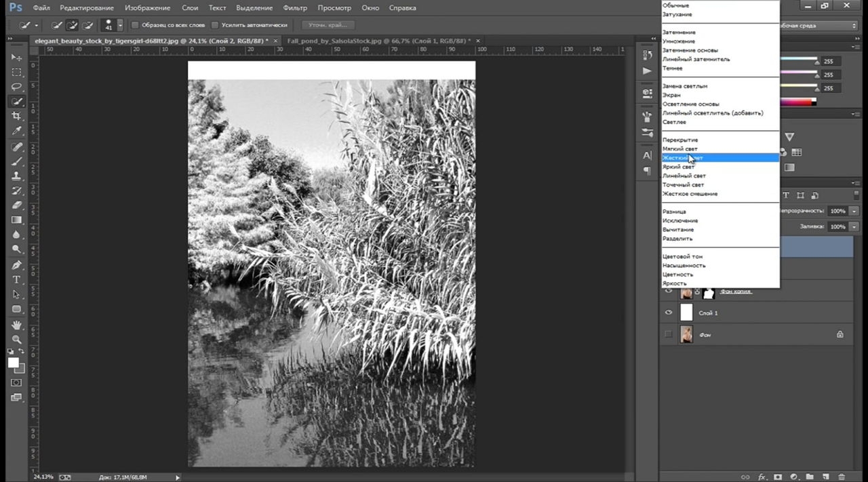Viewport: 868px width, 482px height.
Task: Select the History Brush tool
Action: pyautogui.click(x=17, y=190)
